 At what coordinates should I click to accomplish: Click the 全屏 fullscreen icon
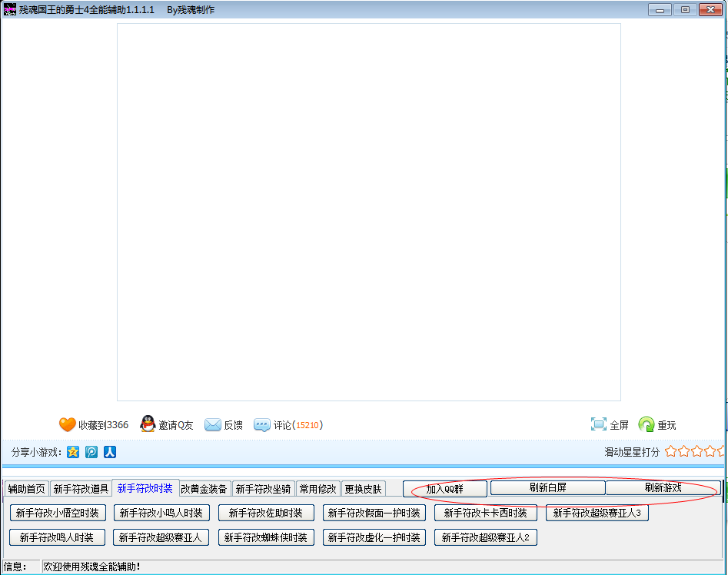(598, 424)
